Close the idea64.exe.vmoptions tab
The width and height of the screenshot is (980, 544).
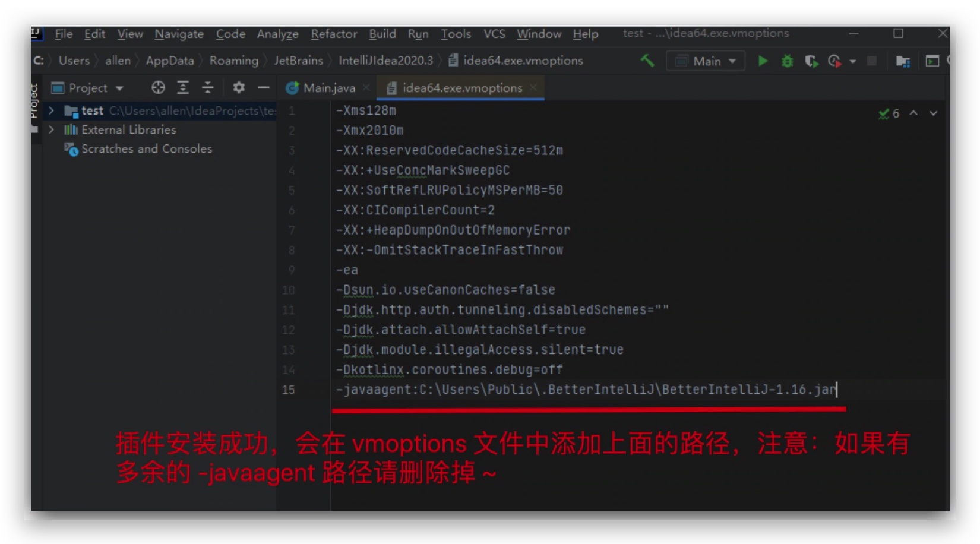(x=533, y=87)
